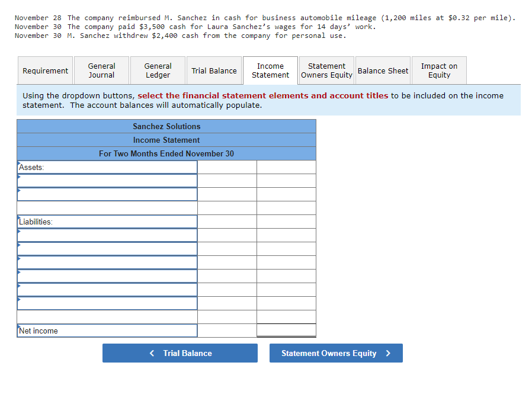Open the first account dropdown under Liabilities
532x420 pixels.
tap(107, 235)
